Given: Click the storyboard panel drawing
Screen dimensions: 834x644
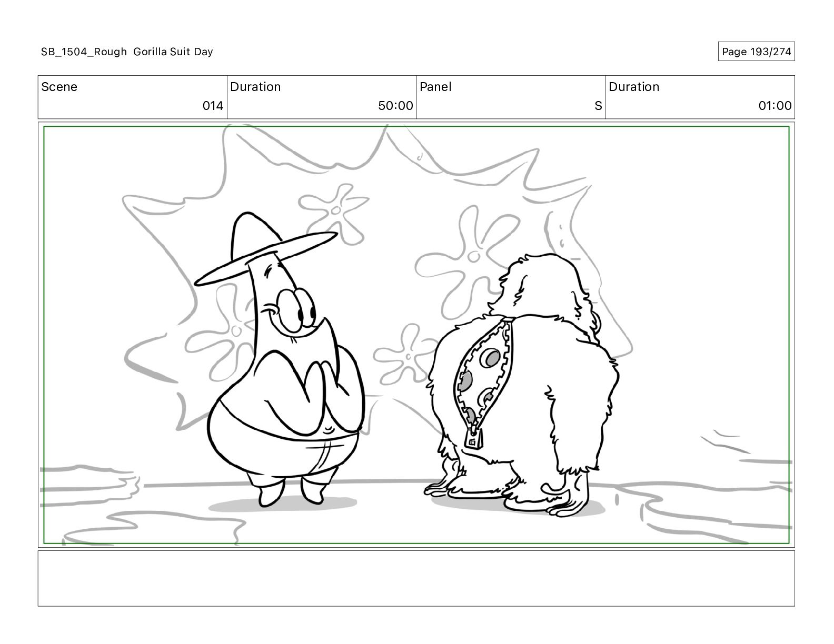Looking at the screenshot, I should pos(416,335).
